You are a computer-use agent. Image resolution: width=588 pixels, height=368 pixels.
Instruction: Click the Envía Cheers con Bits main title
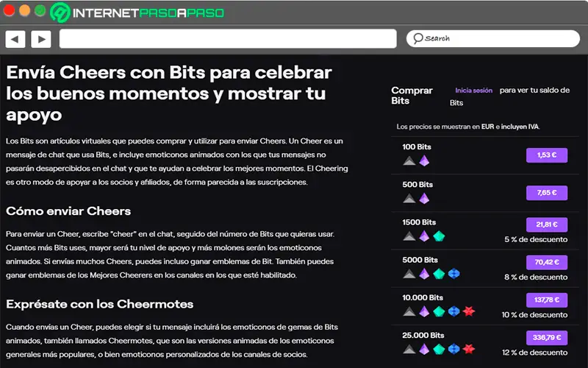coord(169,94)
